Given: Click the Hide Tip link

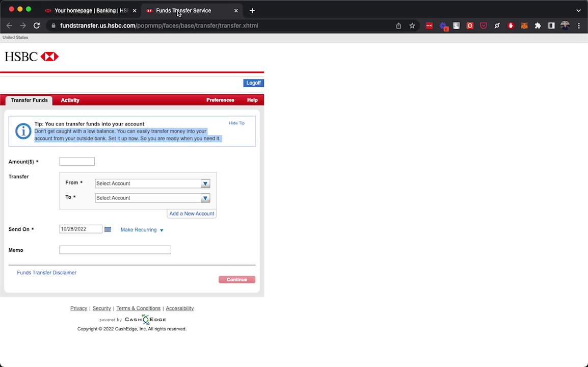Looking at the screenshot, I should [236, 123].
